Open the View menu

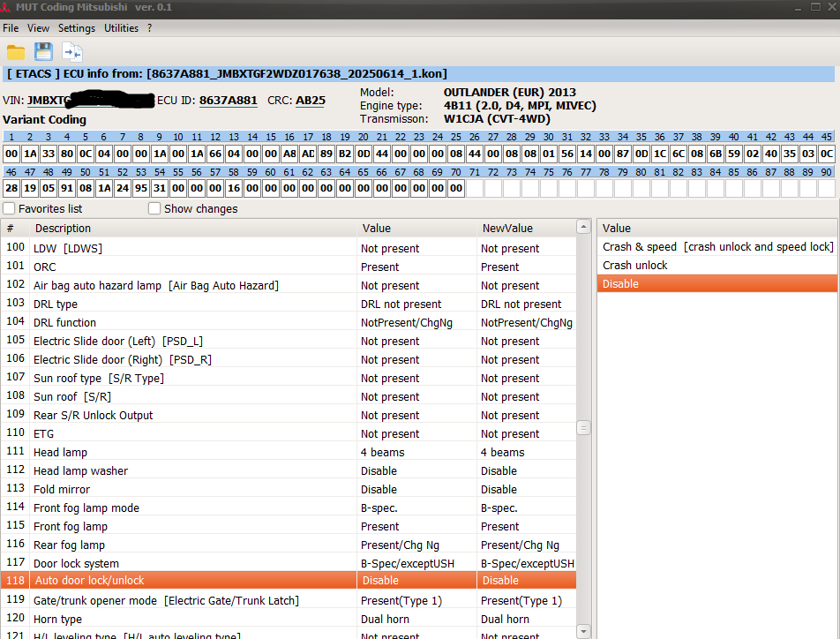coord(39,28)
